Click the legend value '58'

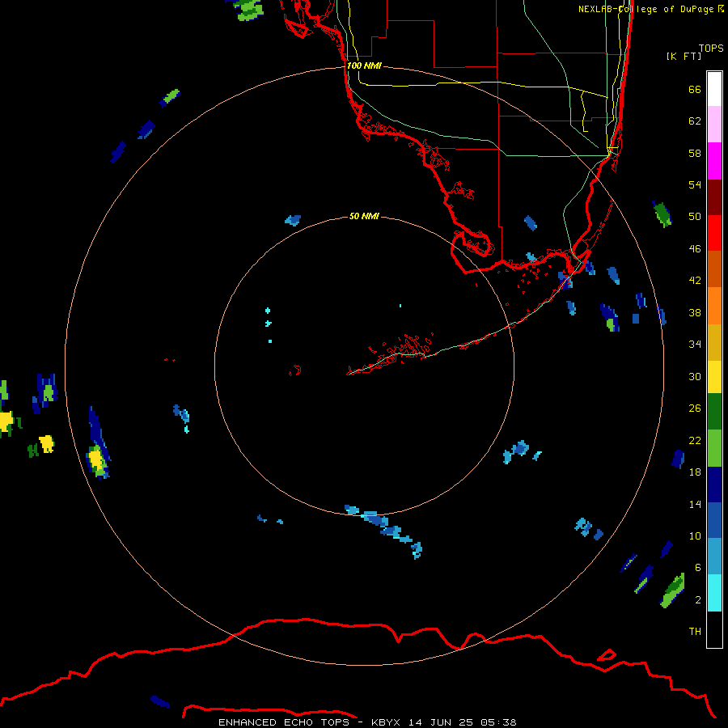(x=695, y=153)
